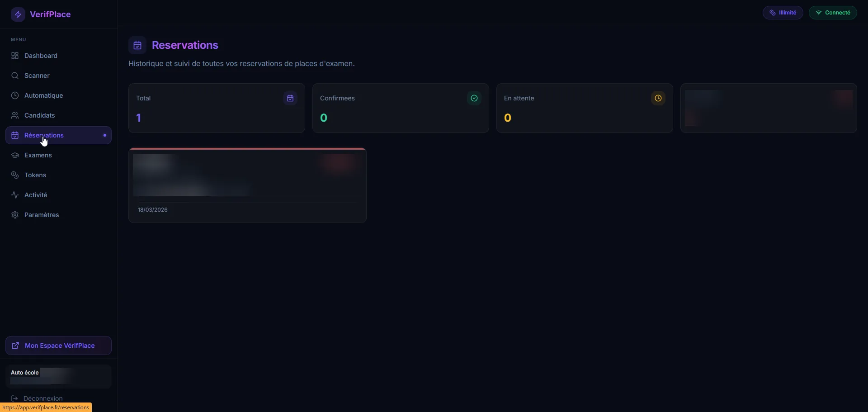Click the Reservations page header calendar icon

click(137, 45)
